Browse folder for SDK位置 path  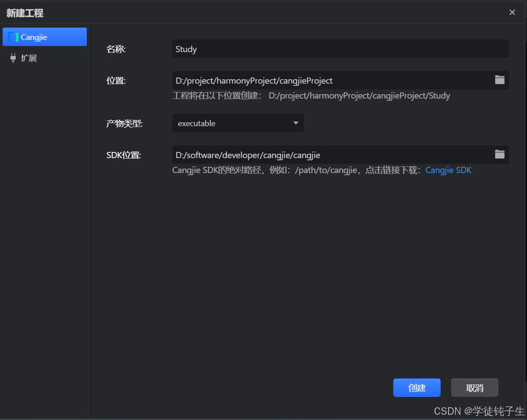click(x=500, y=154)
